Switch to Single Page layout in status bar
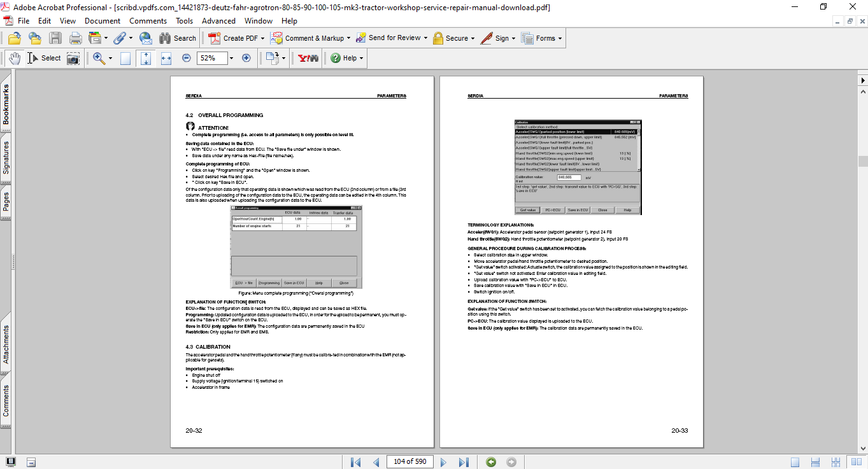 (x=795, y=462)
